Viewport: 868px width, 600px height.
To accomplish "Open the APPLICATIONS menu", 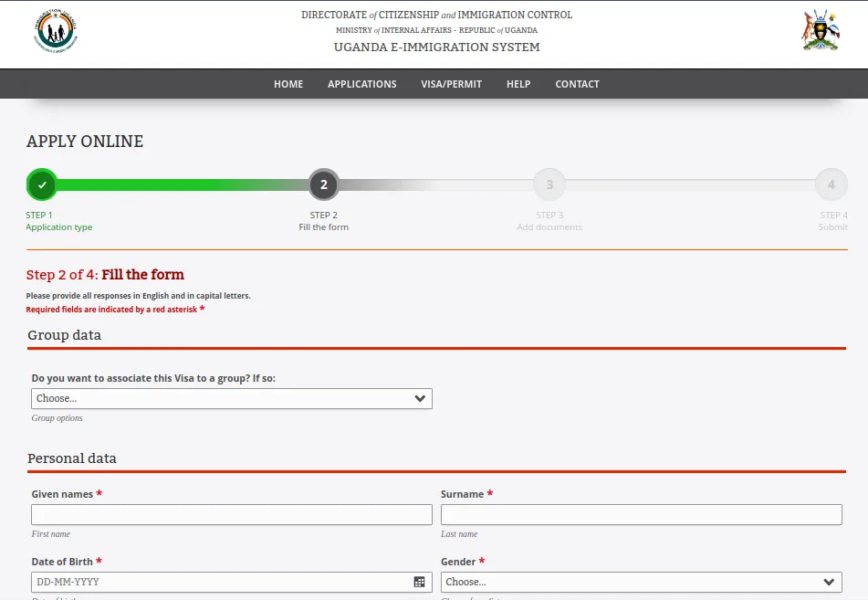I will coord(361,83).
